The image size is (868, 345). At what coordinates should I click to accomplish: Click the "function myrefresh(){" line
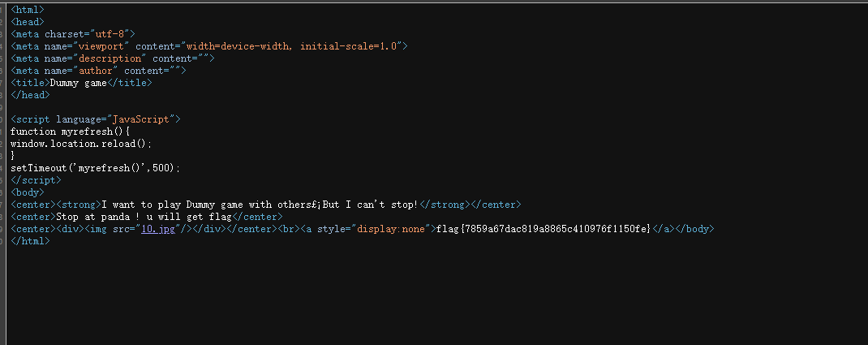70,132
